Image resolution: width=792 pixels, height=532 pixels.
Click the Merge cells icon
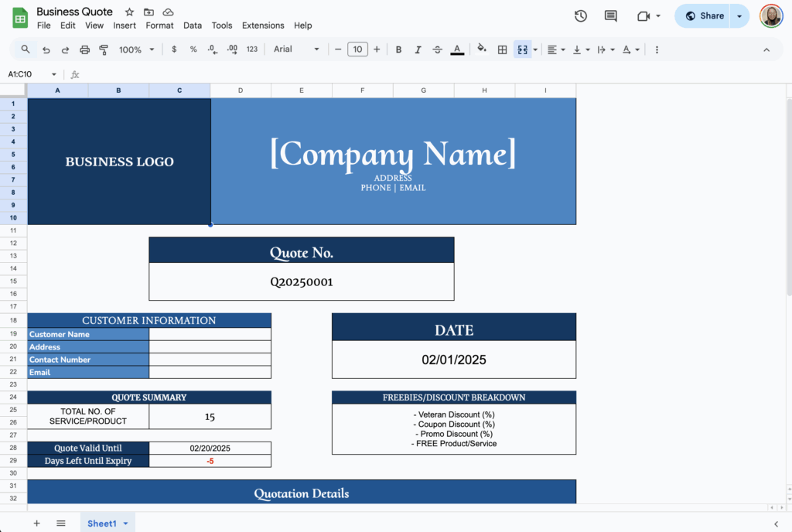point(523,49)
